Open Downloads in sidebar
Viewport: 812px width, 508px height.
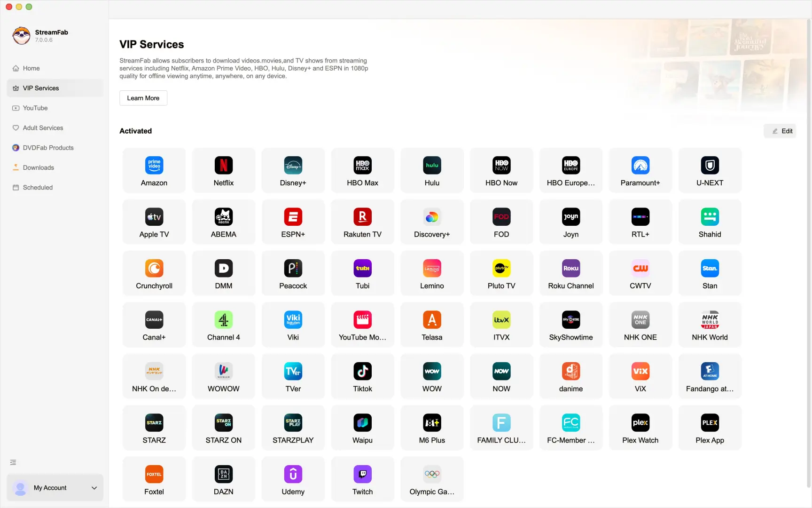pos(55,167)
